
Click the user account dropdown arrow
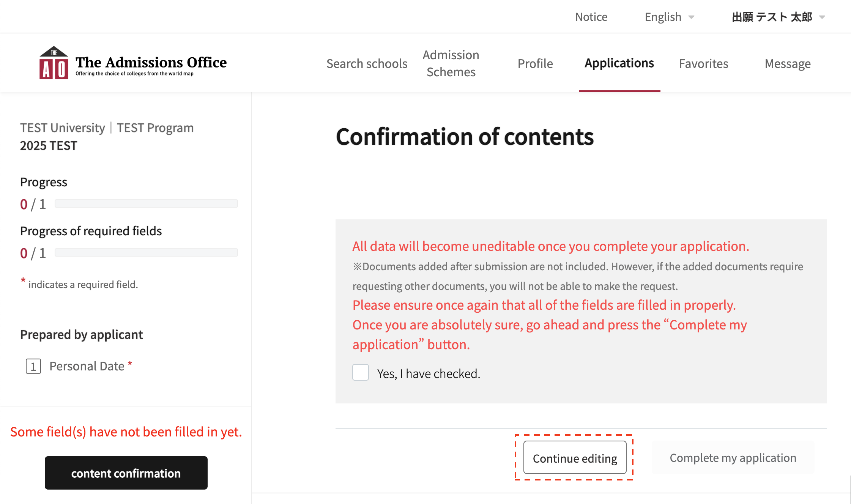coord(822,17)
